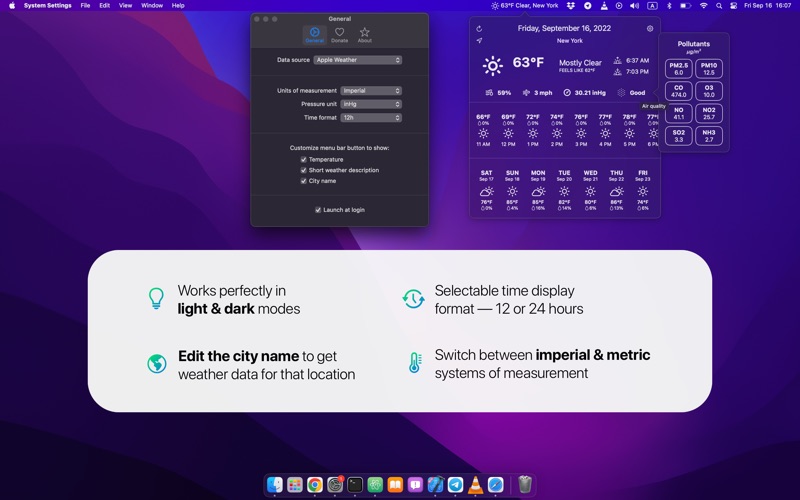800x500 pixels.
Task: Switch to the General tab
Action: click(x=315, y=35)
